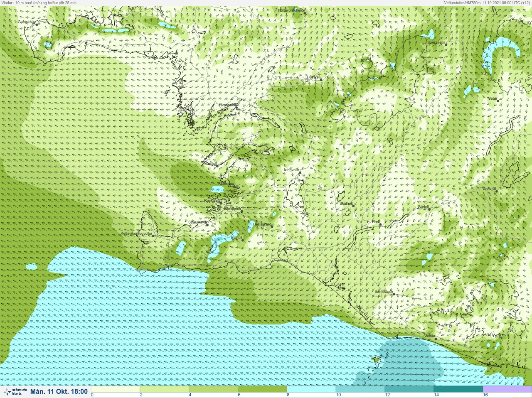Pick the purple above-16 m/s swatch
The image size is (532, 398).
[x=507, y=389]
